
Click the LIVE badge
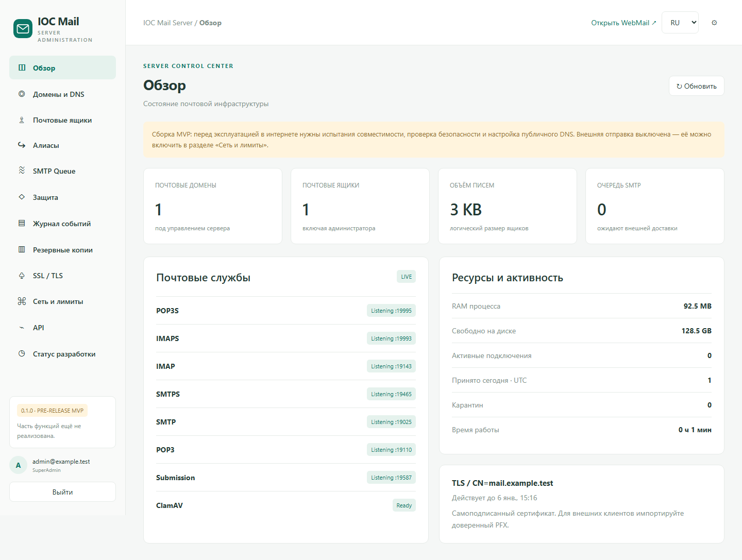(407, 277)
